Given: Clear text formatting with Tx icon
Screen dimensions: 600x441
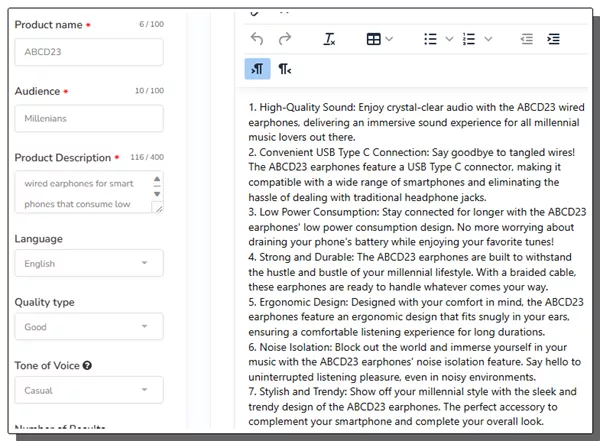Looking at the screenshot, I should 329,39.
